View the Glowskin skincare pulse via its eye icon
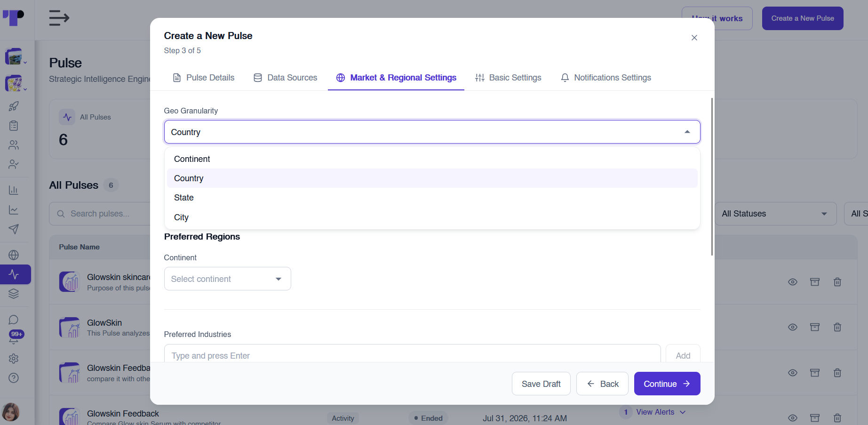This screenshot has height=425, width=868. pos(793,282)
